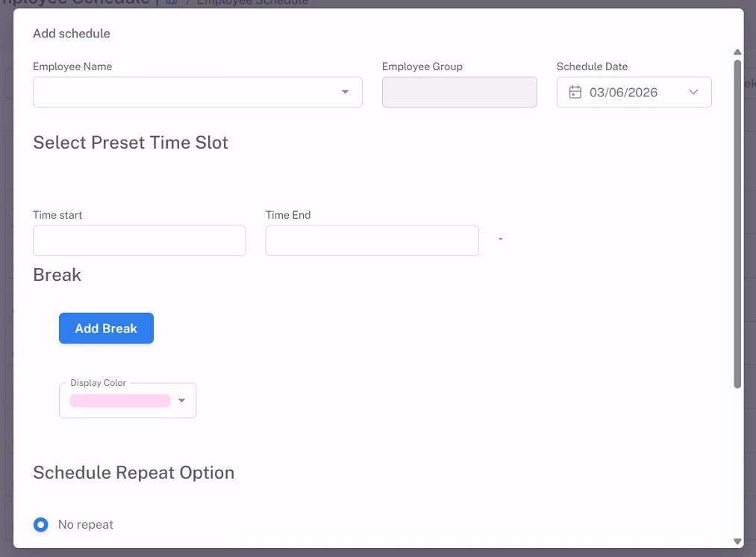
Task: Open the Display Color dropdown arrow
Action: (x=181, y=400)
